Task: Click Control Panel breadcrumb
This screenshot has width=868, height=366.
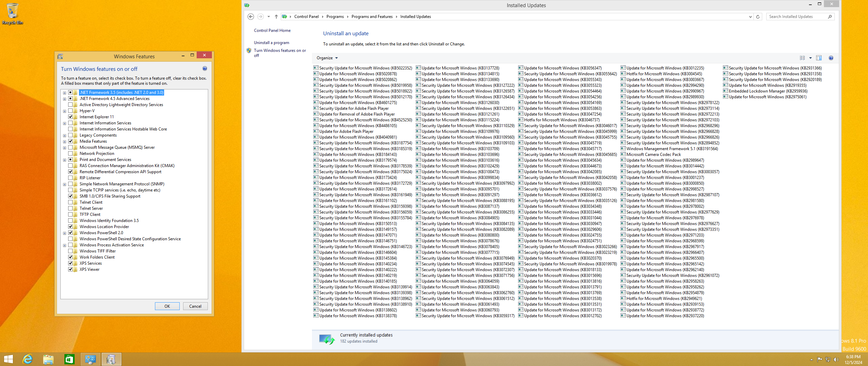Action: pos(306,17)
